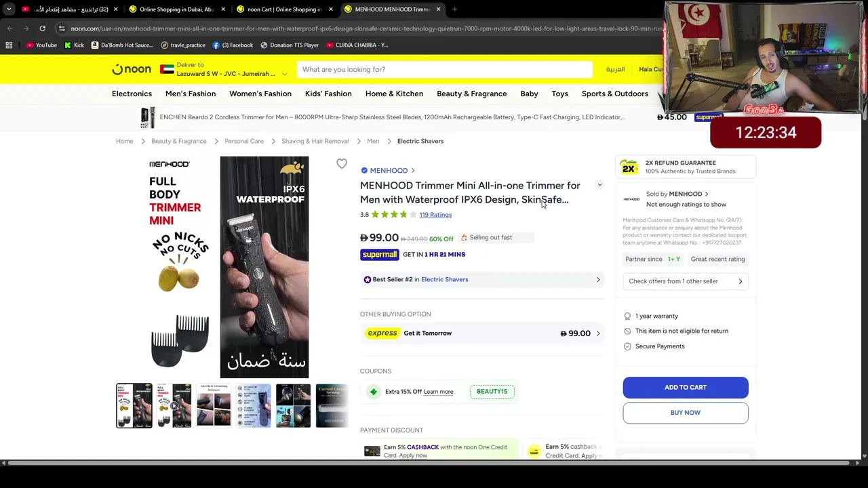Reload the page button
868x488 pixels.
click(42, 28)
